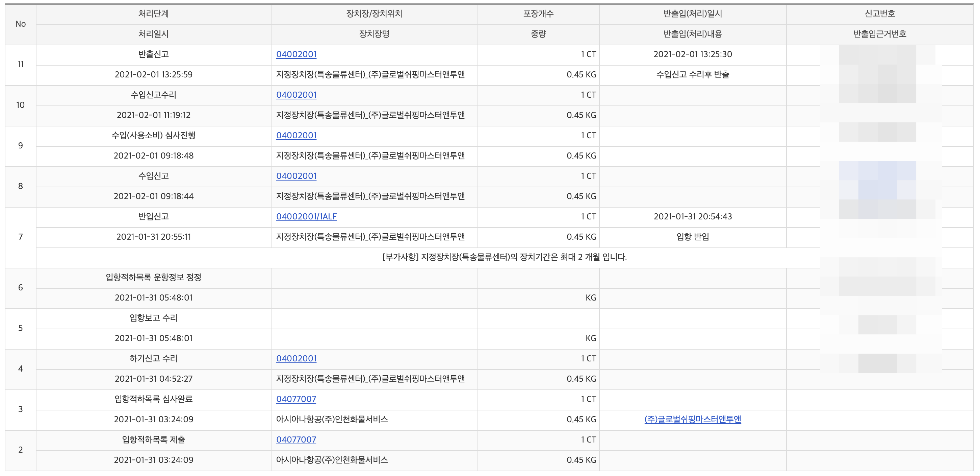Viewport: 980px width, 476px height.
Task: Click the 처리단계 column header
Action: click(x=153, y=14)
